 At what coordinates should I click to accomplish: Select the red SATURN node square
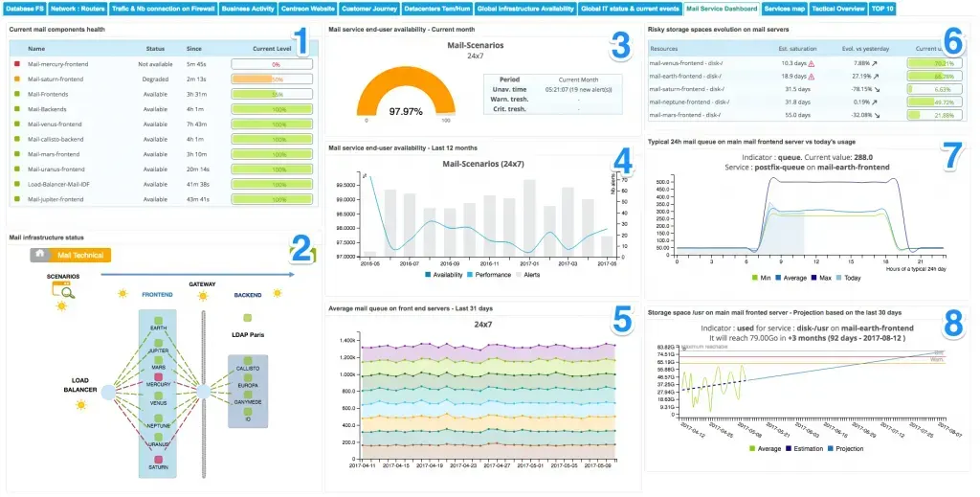[158, 460]
